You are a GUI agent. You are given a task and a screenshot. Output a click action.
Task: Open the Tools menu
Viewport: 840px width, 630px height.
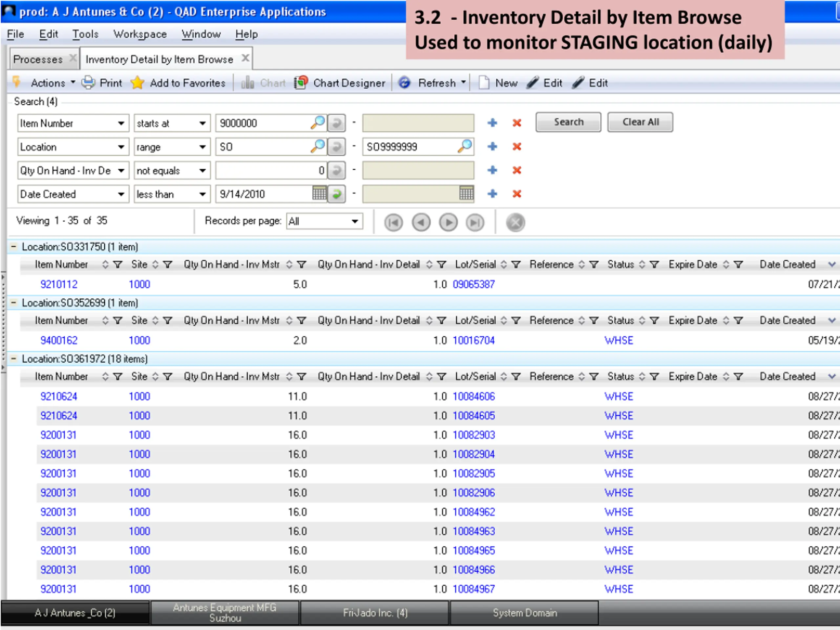(x=85, y=34)
